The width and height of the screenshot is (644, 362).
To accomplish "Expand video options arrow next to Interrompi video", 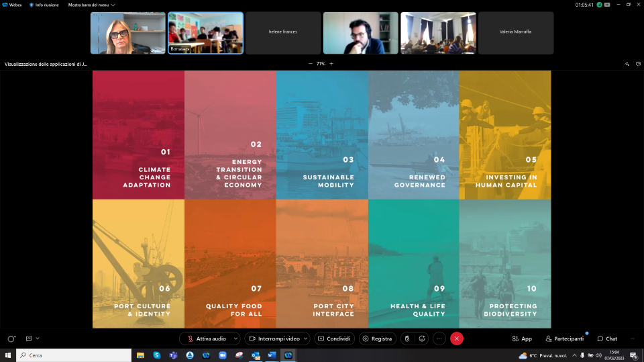I will (306, 338).
